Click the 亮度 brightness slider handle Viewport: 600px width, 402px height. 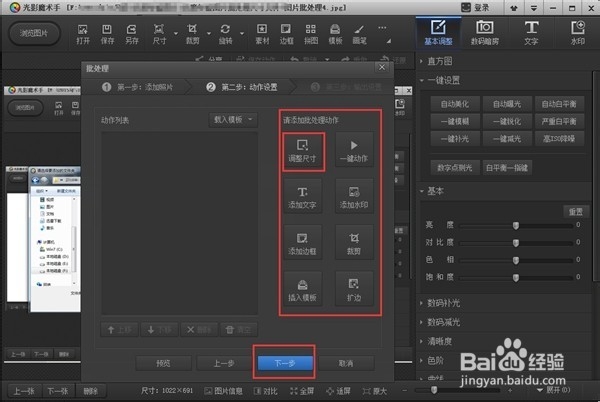[516, 226]
